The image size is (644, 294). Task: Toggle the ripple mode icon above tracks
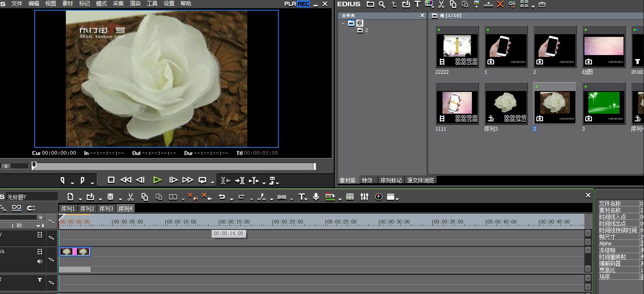pos(16,208)
